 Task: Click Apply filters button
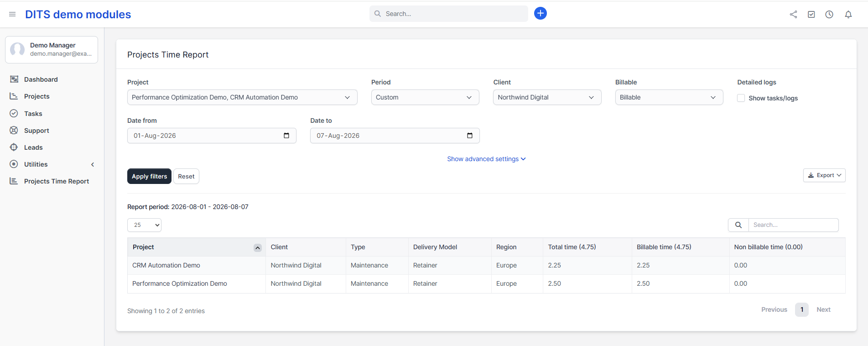click(x=149, y=176)
